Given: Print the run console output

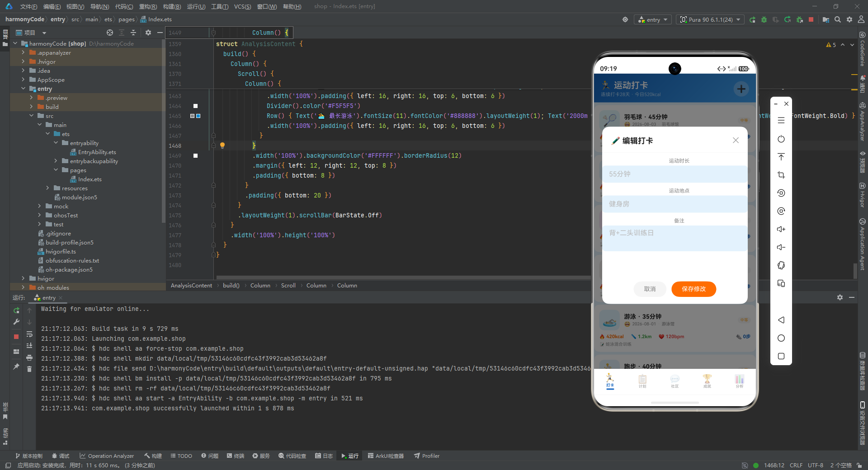Looking at the screenshot, I should (x=29, y=357).
